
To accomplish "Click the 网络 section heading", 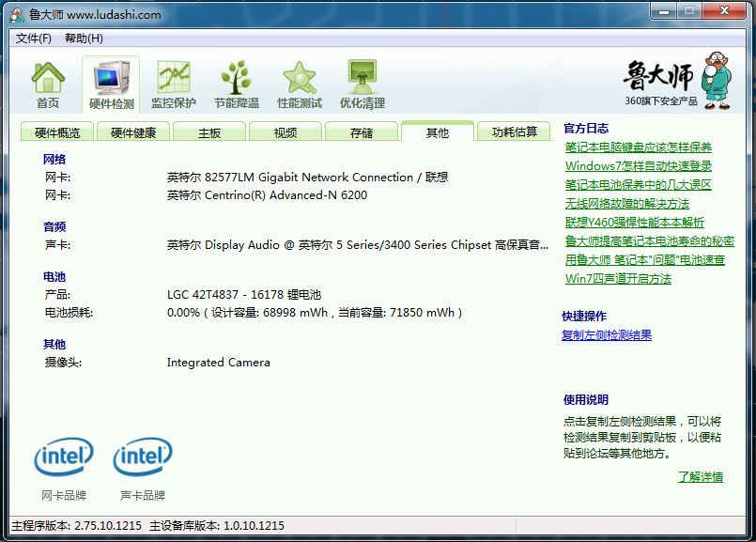I will point(54,160).
